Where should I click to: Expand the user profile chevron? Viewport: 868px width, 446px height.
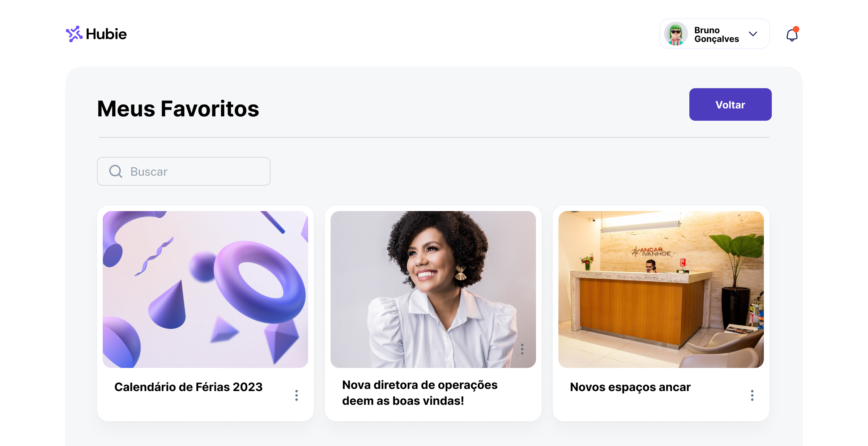click(753, 34)
